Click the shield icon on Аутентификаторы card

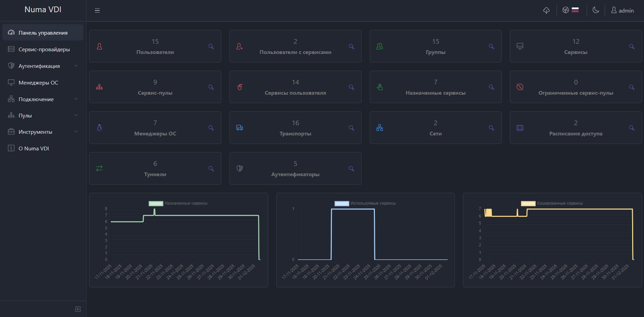(x=240, y=168)
